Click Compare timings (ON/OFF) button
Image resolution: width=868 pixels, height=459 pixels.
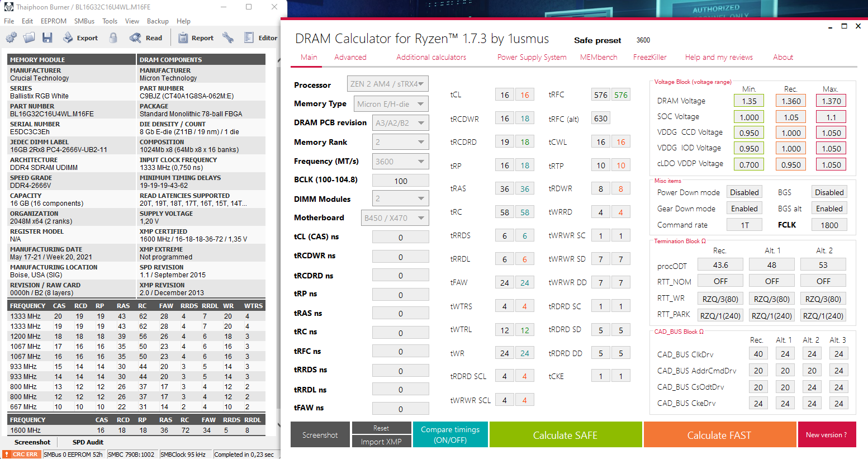[450, 435]
